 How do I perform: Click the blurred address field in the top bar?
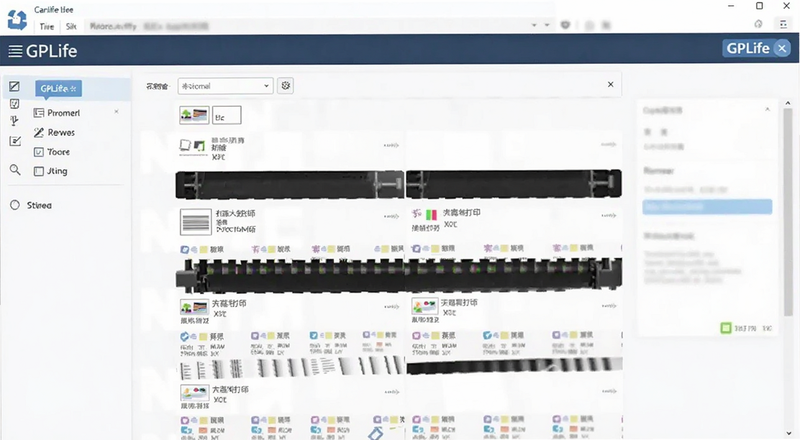click(306, 26)
